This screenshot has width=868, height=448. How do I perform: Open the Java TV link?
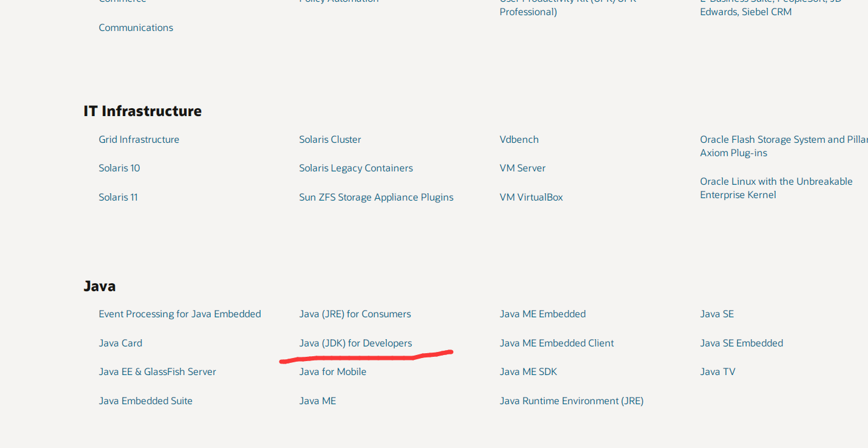pos(717,371)
